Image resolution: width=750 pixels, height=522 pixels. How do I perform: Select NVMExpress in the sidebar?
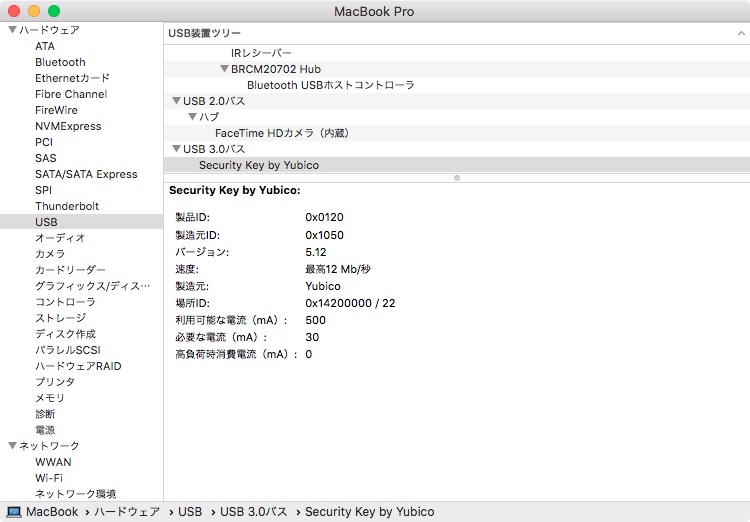(68, 126)
